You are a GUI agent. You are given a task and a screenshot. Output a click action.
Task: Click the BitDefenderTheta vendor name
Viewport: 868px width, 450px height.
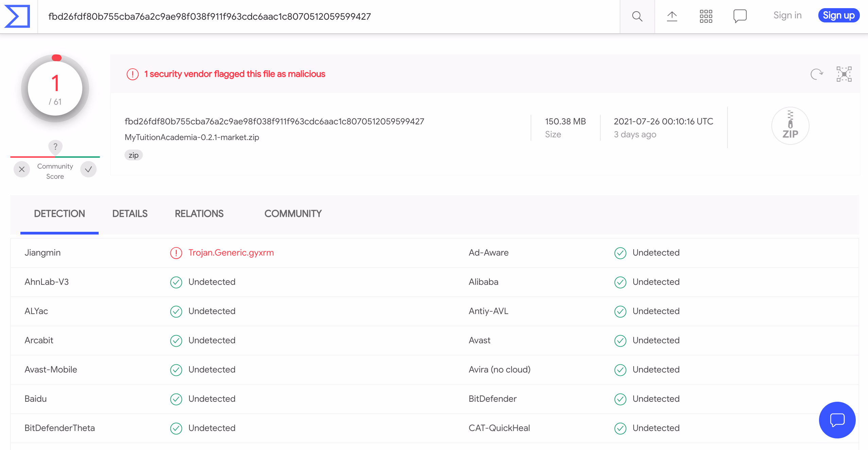(x=60, y=428)
